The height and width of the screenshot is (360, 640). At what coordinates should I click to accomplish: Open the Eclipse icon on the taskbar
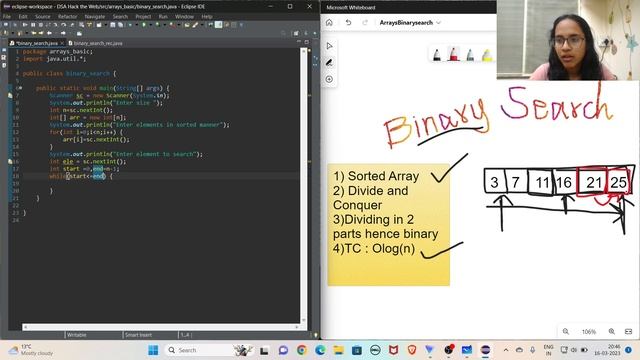click(x=485, y=350)
